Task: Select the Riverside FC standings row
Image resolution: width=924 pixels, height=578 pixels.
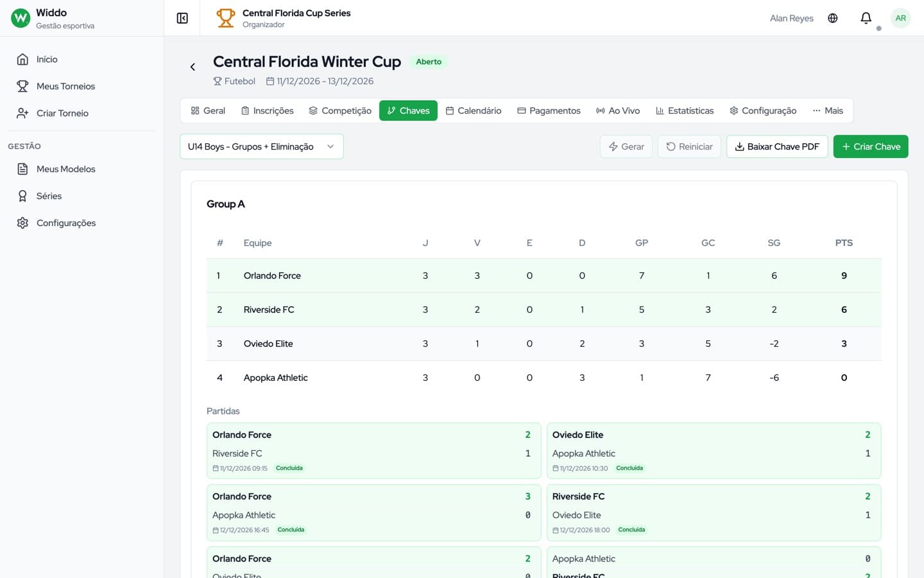Action: point(543,310)
